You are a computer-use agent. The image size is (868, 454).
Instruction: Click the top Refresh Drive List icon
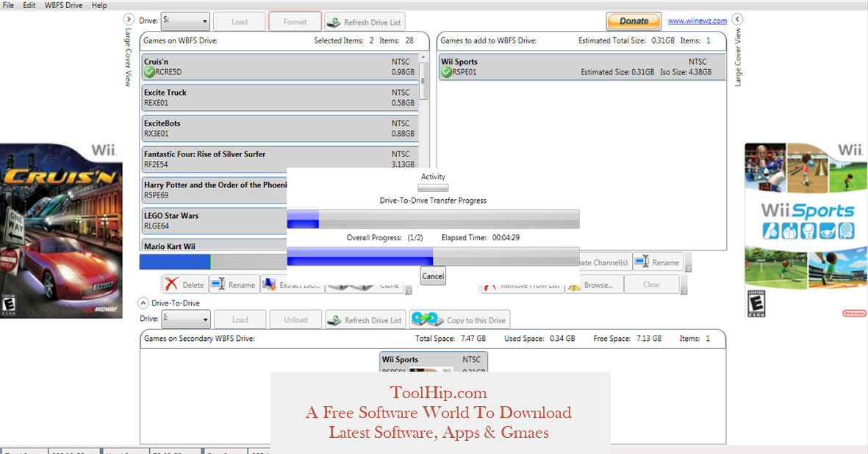[334, 22]
